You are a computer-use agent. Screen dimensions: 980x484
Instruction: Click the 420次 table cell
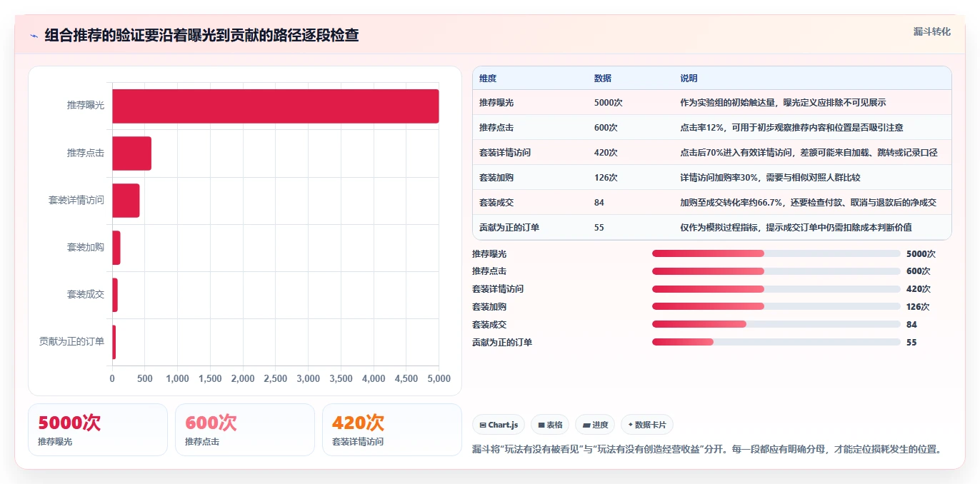631,153
